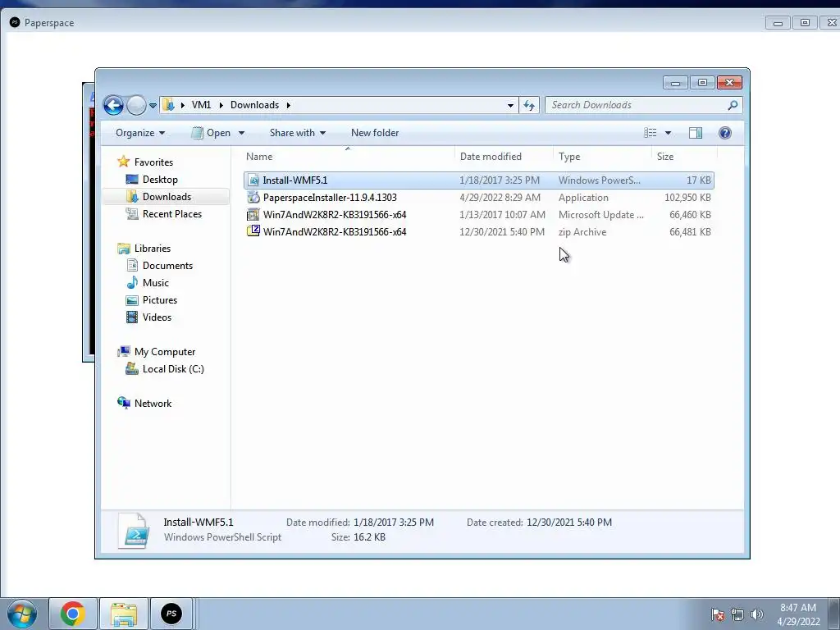
Task: Open Local Disk (C:)
Action: pos(173,369)
